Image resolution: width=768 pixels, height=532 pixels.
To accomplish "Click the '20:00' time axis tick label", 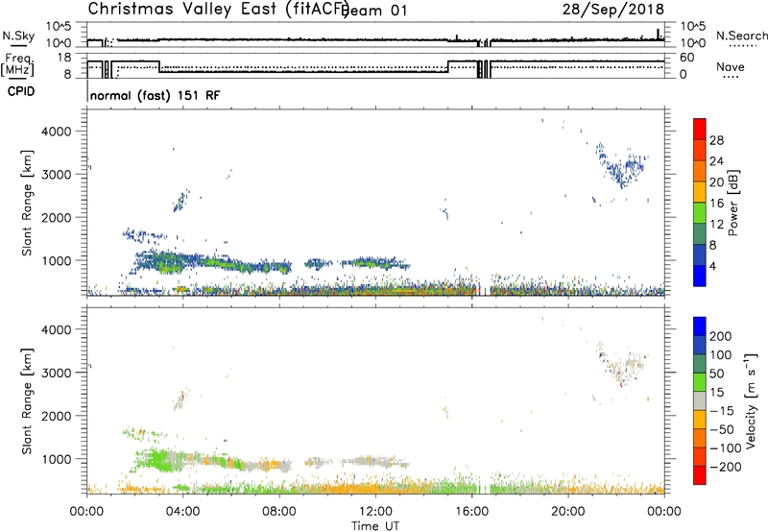I will coord(567,512).
